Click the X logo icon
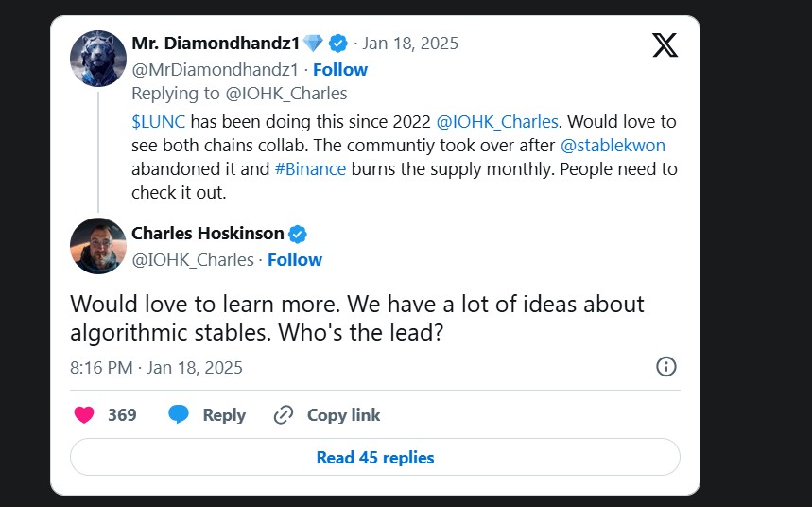This screenshot has height=507, width=812. (665, 44)
